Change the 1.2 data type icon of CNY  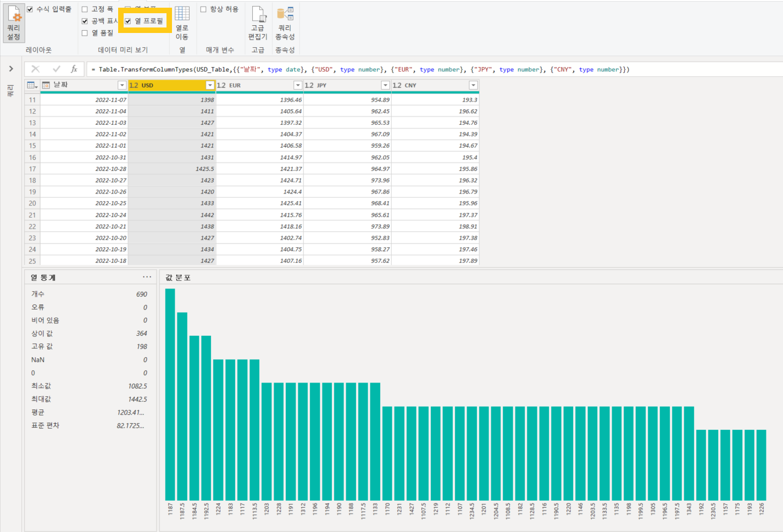(x=397, y=85)
